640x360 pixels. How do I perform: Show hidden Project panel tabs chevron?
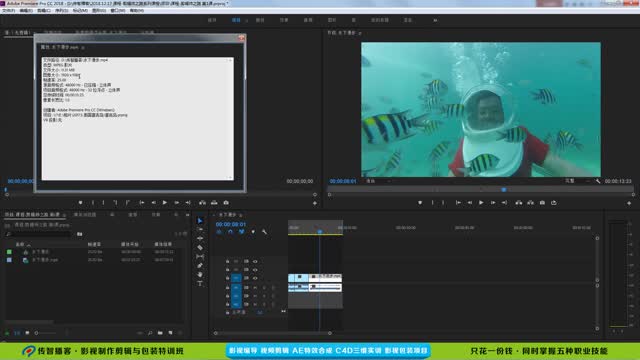[187, 215]
